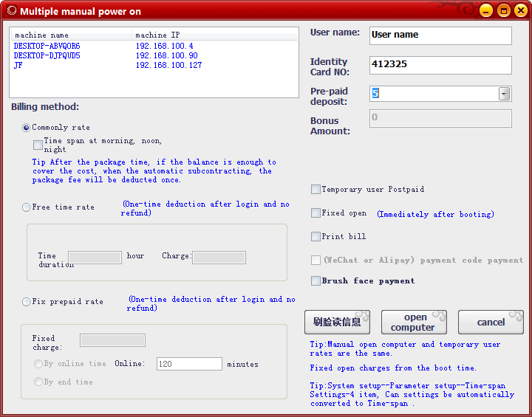The height and width of the screenshot is (417, 532).
Task: Click the User name input field
Action: 440,35
